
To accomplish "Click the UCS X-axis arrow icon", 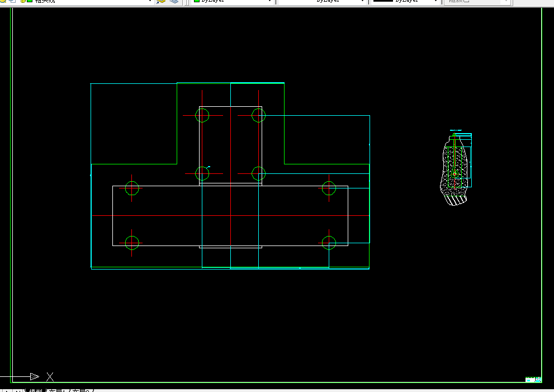I will (x=35, y=376).
